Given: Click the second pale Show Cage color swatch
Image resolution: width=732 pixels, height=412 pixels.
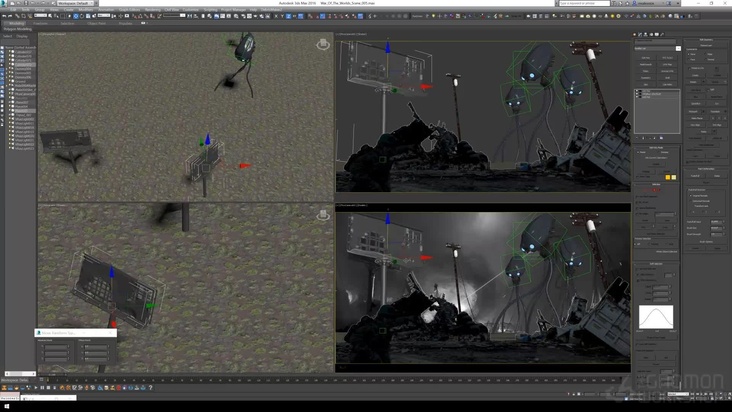Looking at the screenshot, I should pyautogui.click(x=674, y=177).
